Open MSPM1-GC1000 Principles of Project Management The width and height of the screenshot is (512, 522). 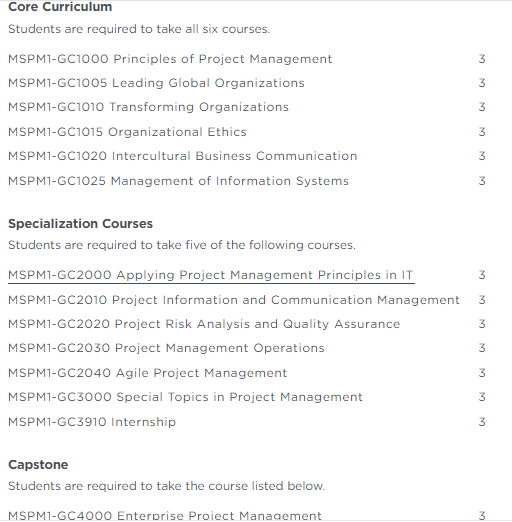[170, 59]
